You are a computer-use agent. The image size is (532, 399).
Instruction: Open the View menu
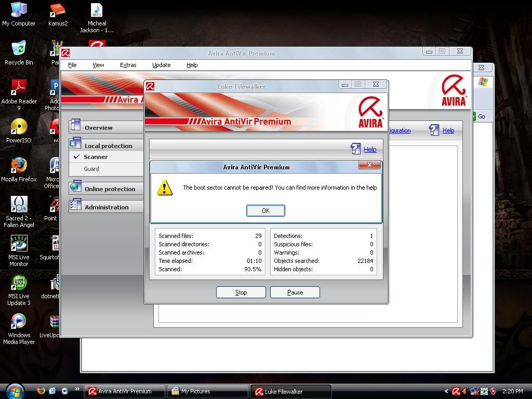98,65
